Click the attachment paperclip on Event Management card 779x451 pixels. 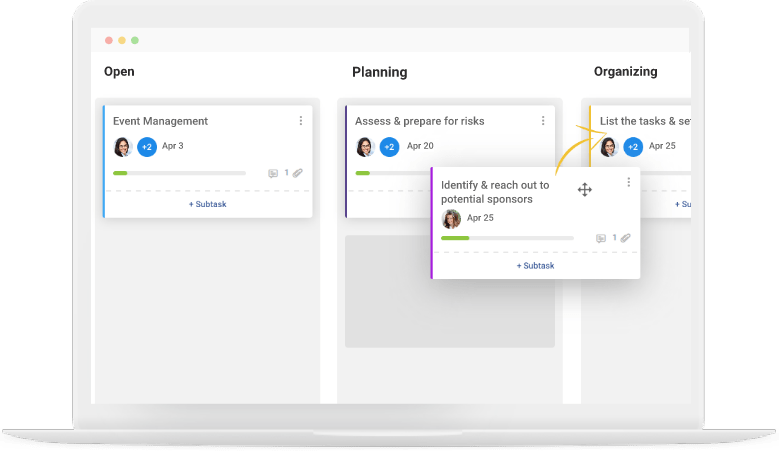pos(297,173)
